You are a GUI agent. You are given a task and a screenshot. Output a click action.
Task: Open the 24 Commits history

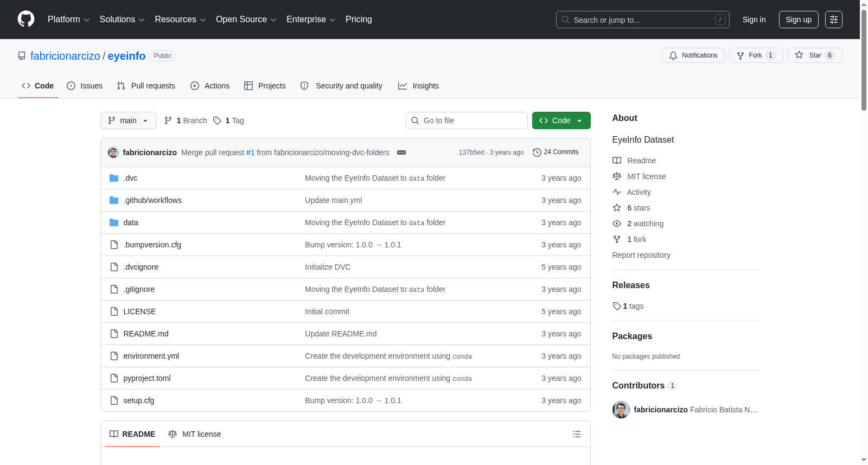pyautogui.click(x=556, y=152)
